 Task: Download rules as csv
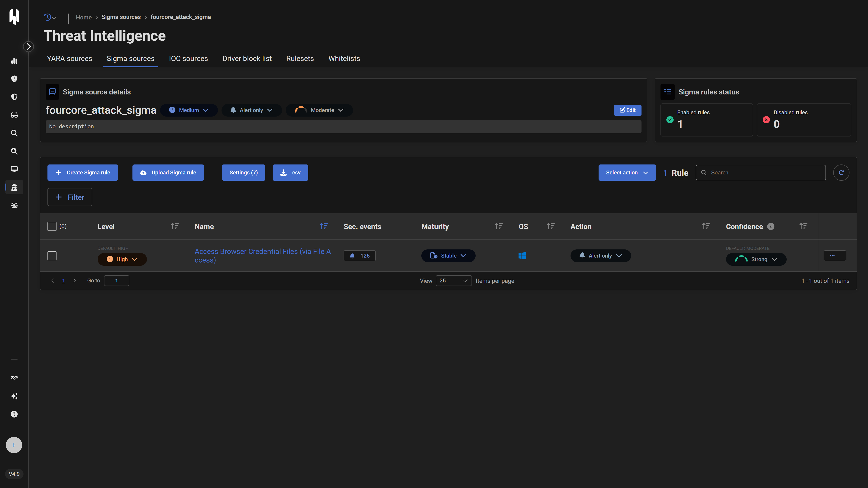pyautogui.click(x=290, y=172)
